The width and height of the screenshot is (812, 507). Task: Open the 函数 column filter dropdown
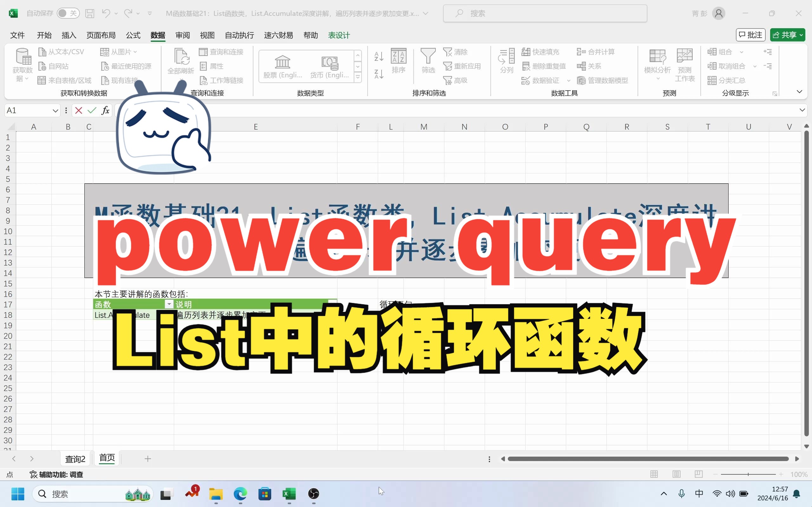(169, 304)
